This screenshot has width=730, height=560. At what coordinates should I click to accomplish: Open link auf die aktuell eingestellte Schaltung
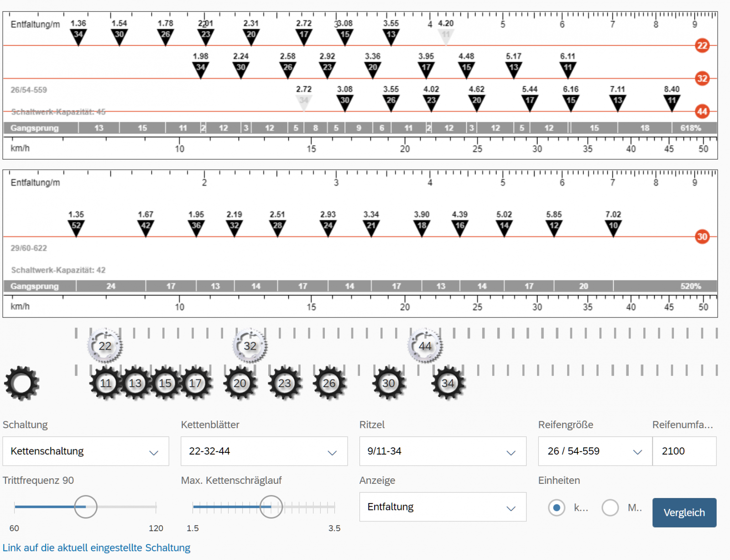[96, 548]
